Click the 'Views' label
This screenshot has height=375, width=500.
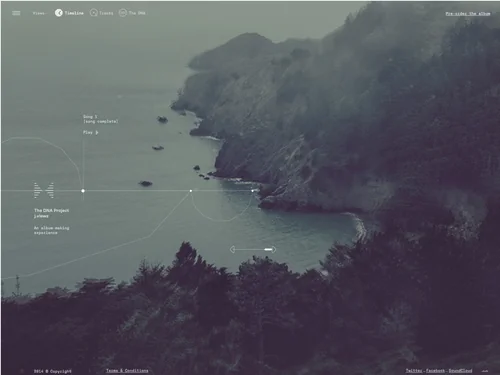39,13
